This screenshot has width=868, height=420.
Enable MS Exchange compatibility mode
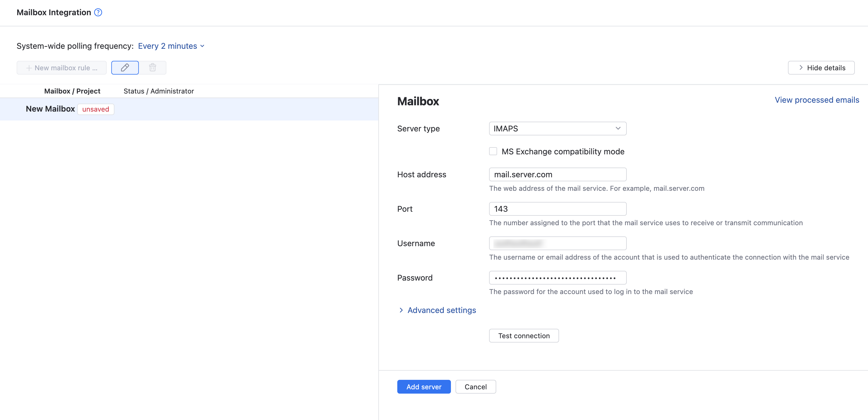493,151
